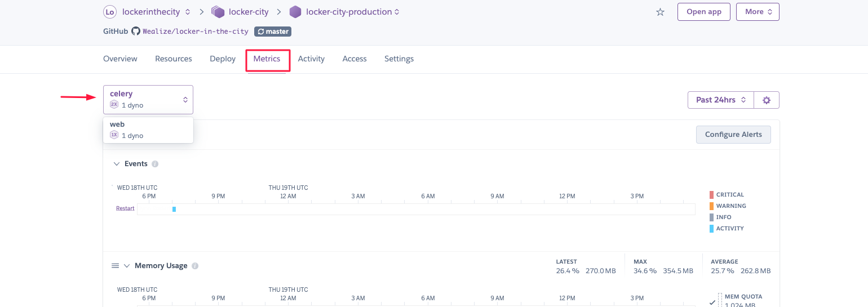Click the Memory Usage info icon
Image resolution: width=868 pixels, height=307 pixels.
coord(195,266)
